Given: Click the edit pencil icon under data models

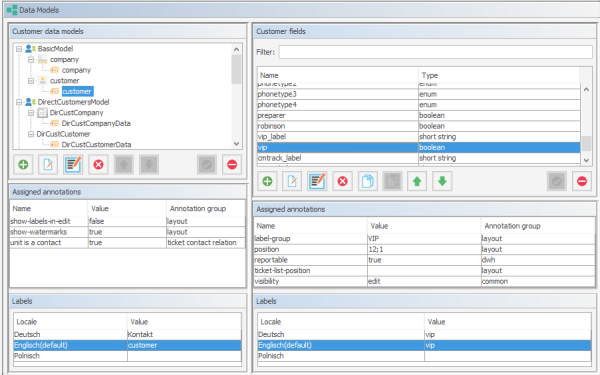Looking at the screenshot, I should click(x=48, y=165).
